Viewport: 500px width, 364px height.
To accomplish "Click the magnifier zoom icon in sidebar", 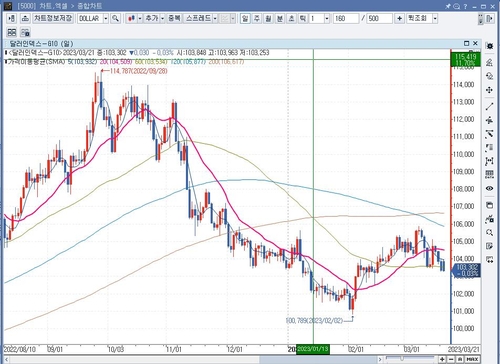I will pos(489,232).
